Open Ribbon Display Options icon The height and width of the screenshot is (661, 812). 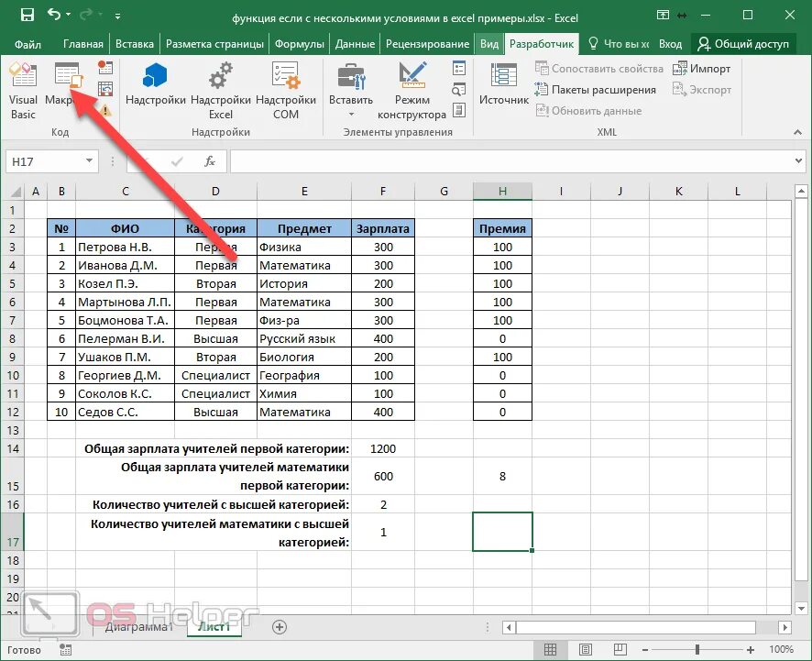[663, 15]
